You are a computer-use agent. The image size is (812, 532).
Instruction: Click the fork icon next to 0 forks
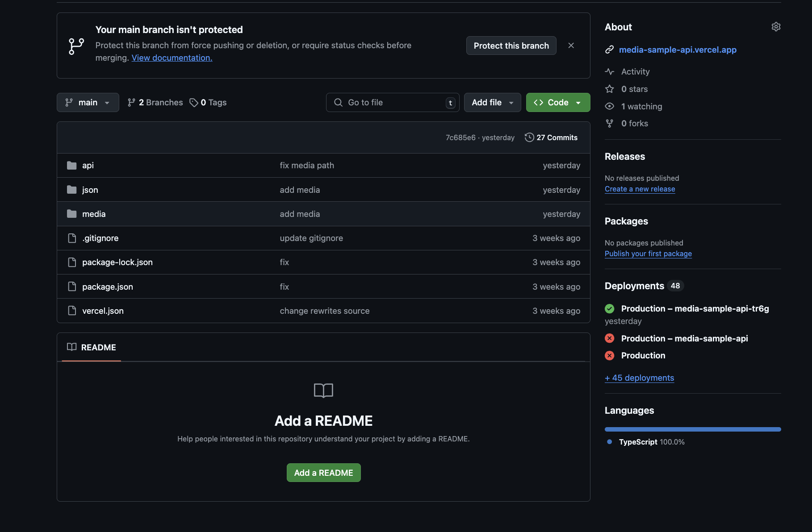609,123
